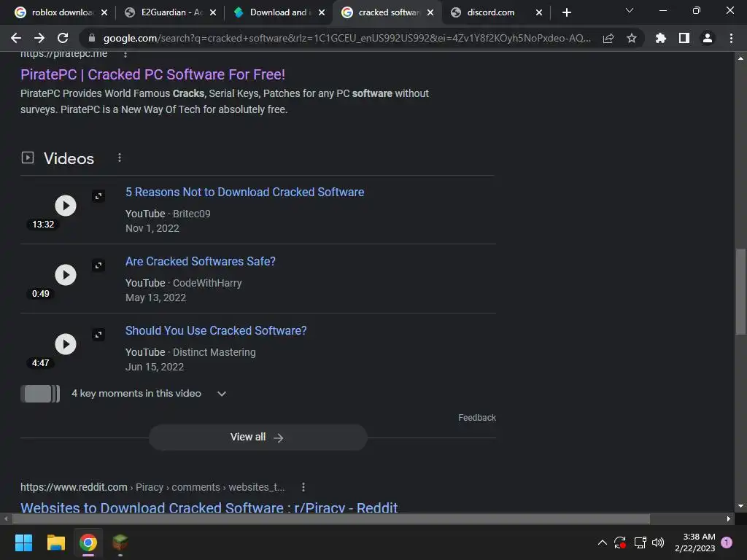View site information via the lock icon
The width and height of the screenshot is (747, 560).
(92, 38)
